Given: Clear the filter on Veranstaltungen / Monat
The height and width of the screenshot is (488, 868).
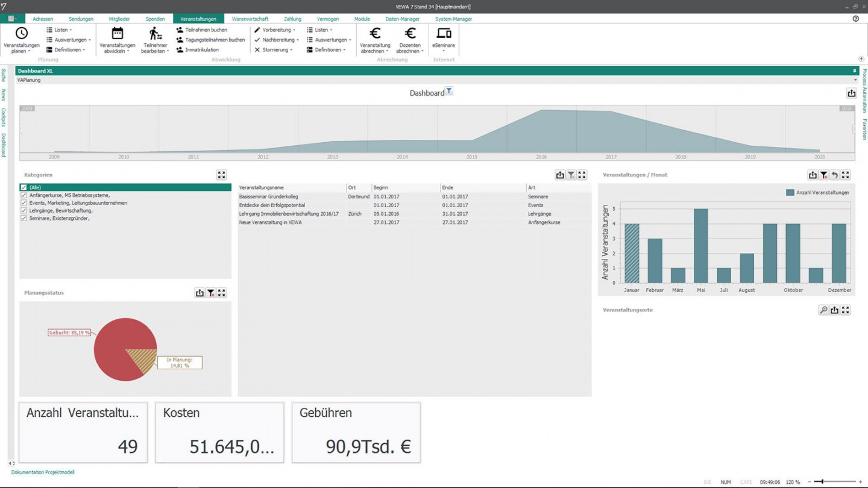Looking at the screenshot, I should [x=823, y=175].
